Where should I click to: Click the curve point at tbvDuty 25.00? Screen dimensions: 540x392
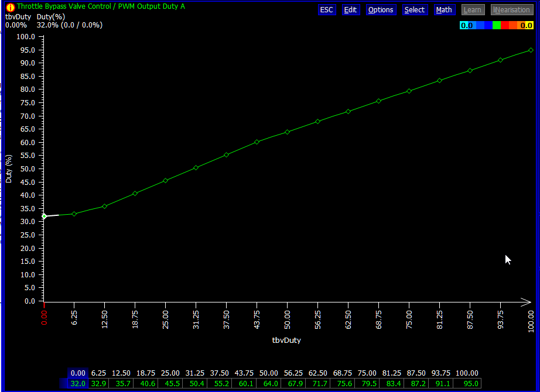tap(165, 181)
